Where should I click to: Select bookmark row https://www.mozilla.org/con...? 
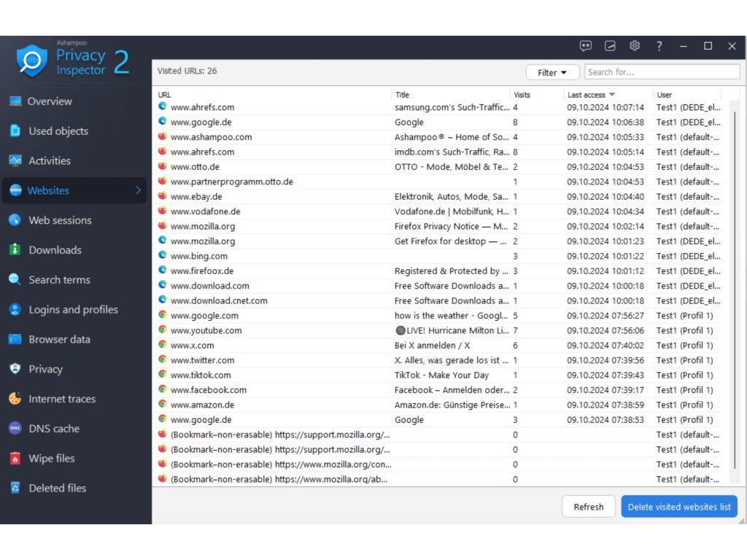(440, 464)
